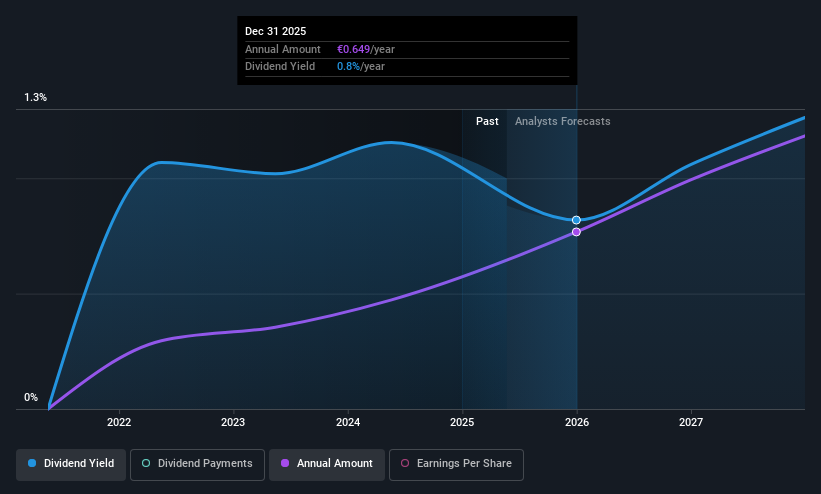Click the 0.8%/year yield value in tooltip
821x494 pixels.
[361, 67]
